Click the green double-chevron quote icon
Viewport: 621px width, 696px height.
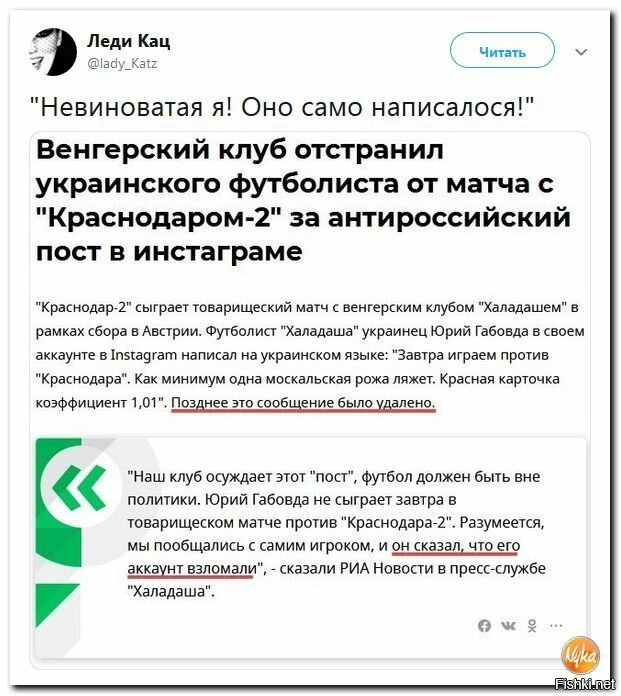pos(79,487)
